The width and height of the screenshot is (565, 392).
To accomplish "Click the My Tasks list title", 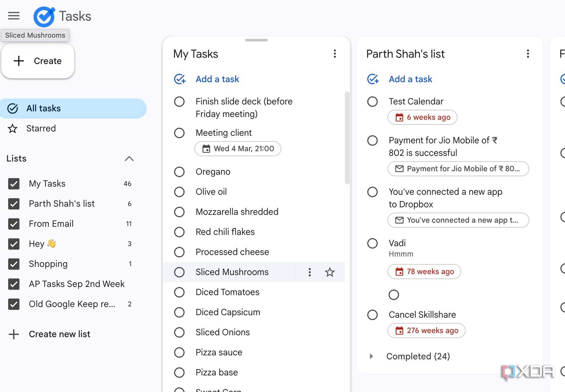I will pos(196,54).
